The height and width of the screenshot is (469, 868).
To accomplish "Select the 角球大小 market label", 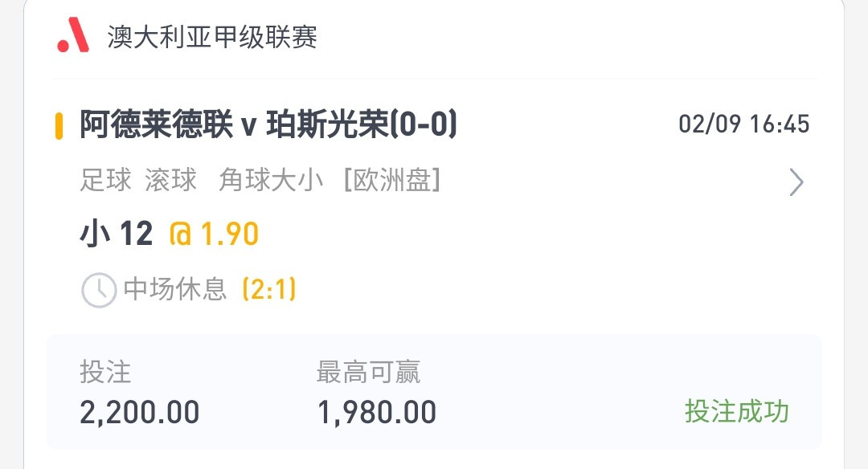I will tap(271, 180).
